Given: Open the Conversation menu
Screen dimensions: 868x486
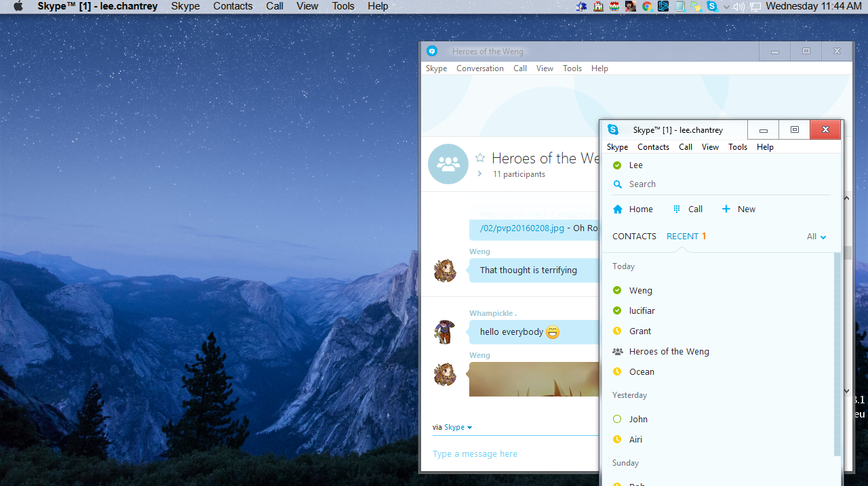Looking at the screenshot, I should click(479, 68).
